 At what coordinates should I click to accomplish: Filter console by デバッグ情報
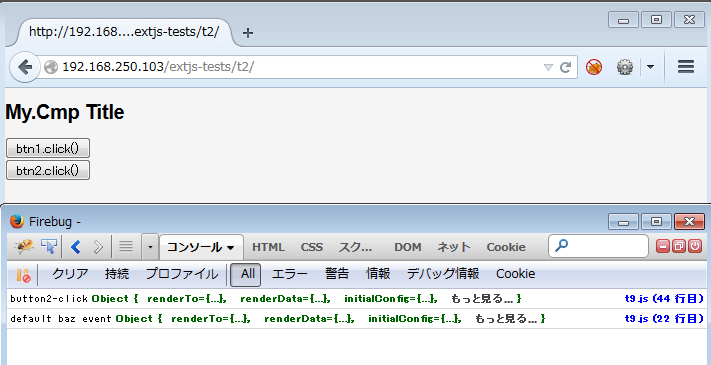(x=443, y=274)
